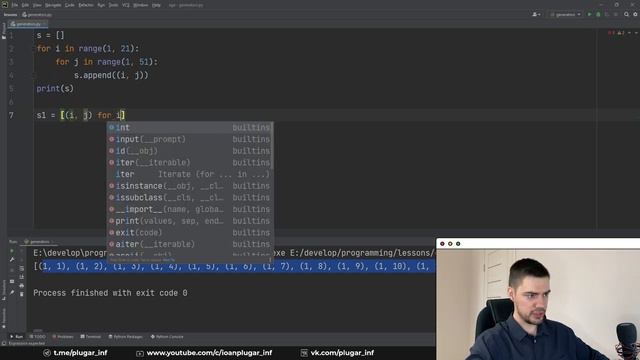Click scroll to end icon in Run panel
640x360 pixels.
pyautogui.click(x=22, y=277)
